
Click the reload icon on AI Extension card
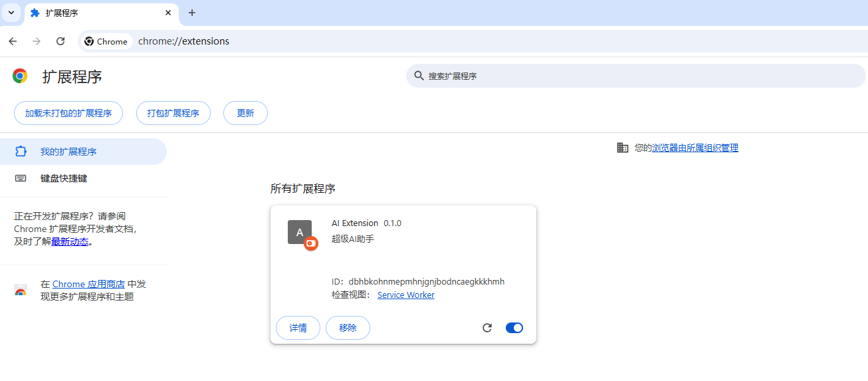click(487, 328)
